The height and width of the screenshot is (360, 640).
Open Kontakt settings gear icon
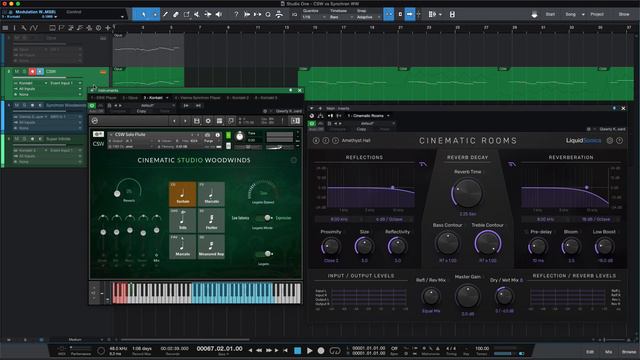(208, 121)
